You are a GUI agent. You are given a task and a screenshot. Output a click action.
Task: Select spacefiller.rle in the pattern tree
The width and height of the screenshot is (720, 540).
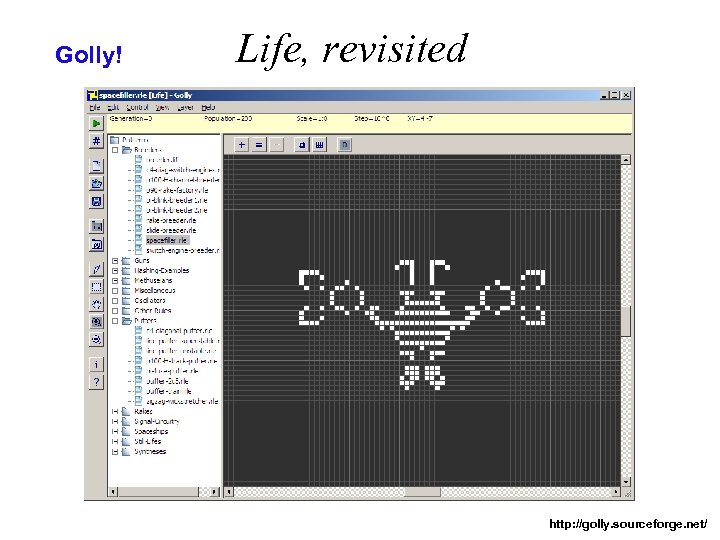(167, 240)
